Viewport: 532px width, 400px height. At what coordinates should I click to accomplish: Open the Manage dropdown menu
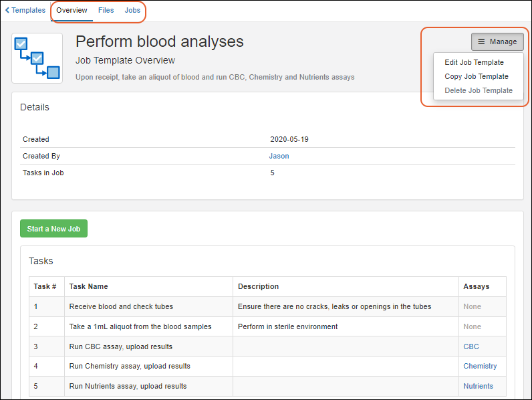(x=497, y=41)
